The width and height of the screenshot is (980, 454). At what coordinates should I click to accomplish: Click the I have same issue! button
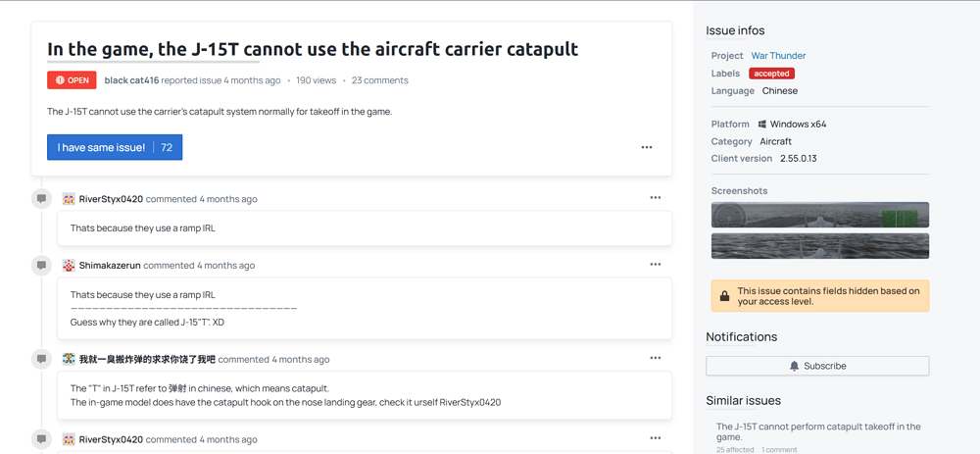pos(115,148)
